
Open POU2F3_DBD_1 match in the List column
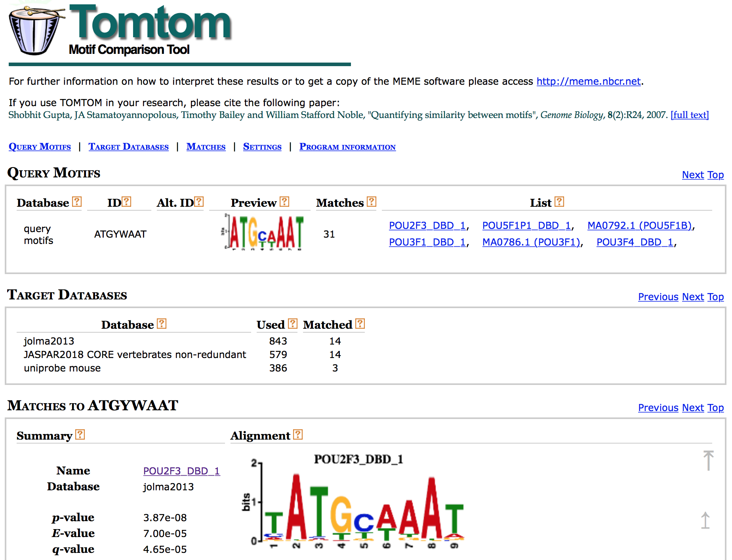click(x=427, y=225)
